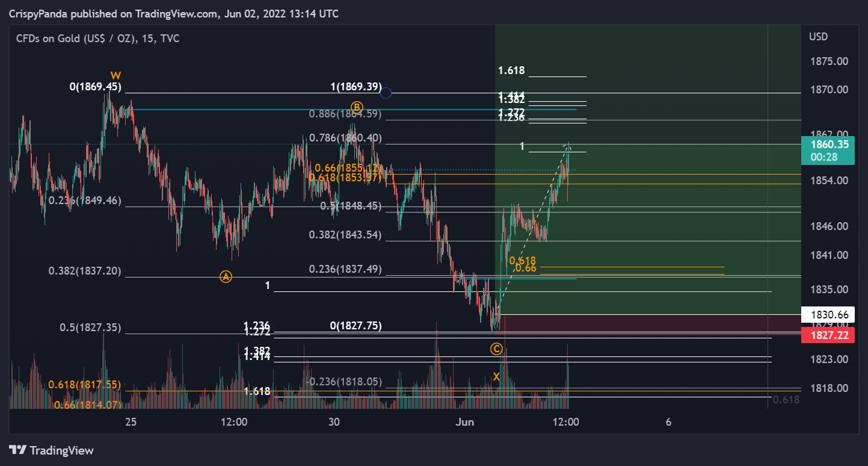Select the orange 0.66(1814.07) Fibonacci label
This screenshot has width=868, height=466.
(88, 405)
